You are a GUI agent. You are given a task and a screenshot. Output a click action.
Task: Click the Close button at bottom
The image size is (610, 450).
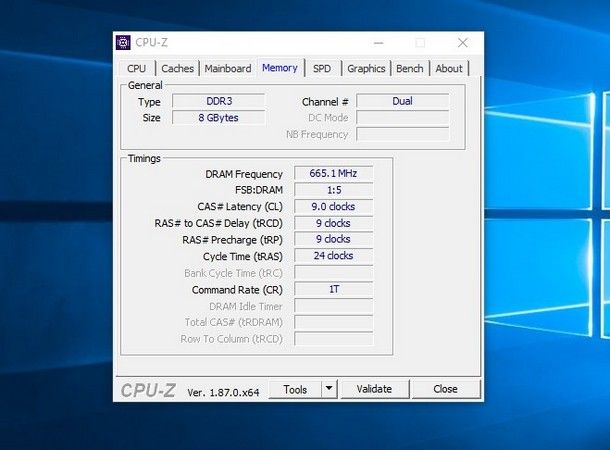445,389
